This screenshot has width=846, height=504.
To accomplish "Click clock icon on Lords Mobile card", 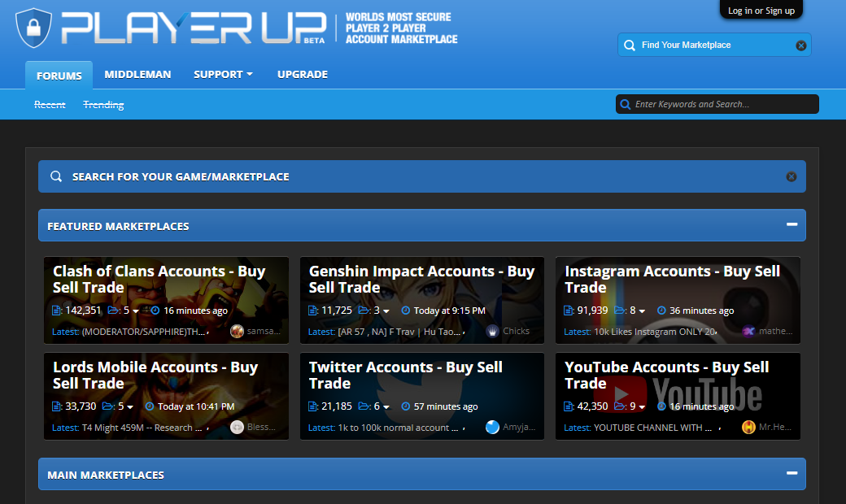I will [x=150, y=406].
